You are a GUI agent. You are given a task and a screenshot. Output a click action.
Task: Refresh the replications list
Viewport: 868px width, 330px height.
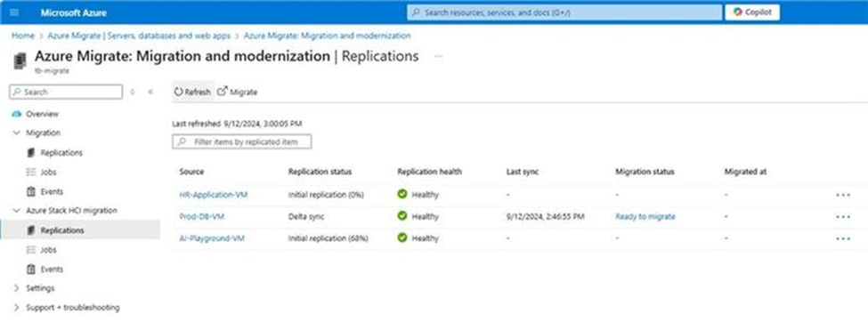192,93
